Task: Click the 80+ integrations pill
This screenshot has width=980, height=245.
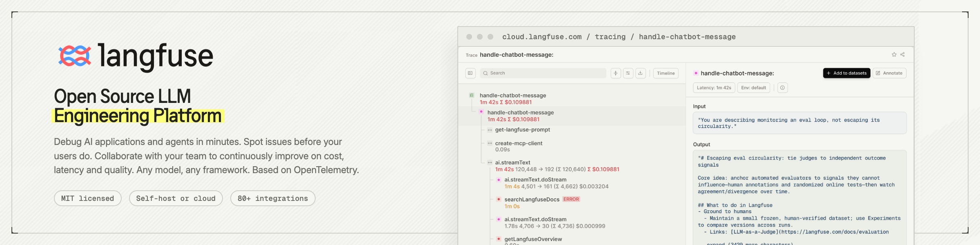Action: click(x=273, y=198)
